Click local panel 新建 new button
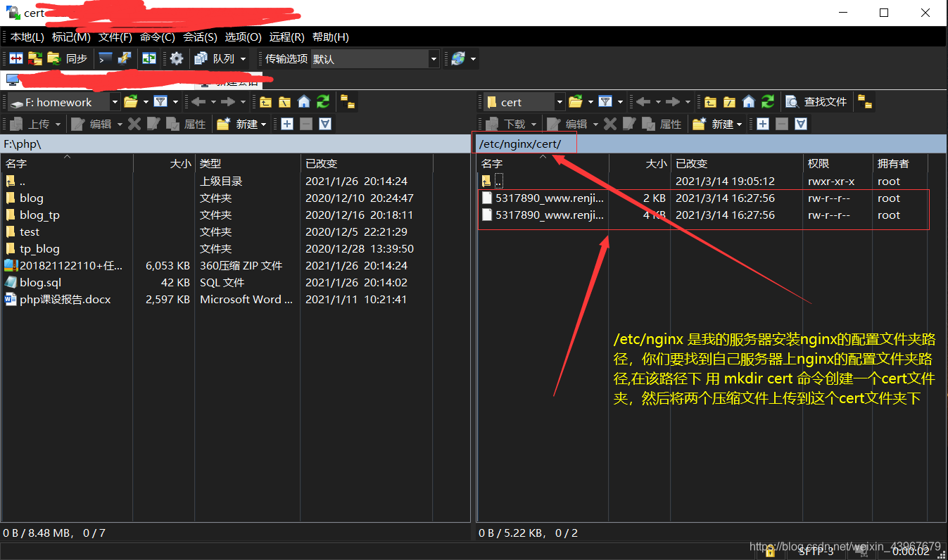Screen dimensions: 948x560 pos(238,125)
